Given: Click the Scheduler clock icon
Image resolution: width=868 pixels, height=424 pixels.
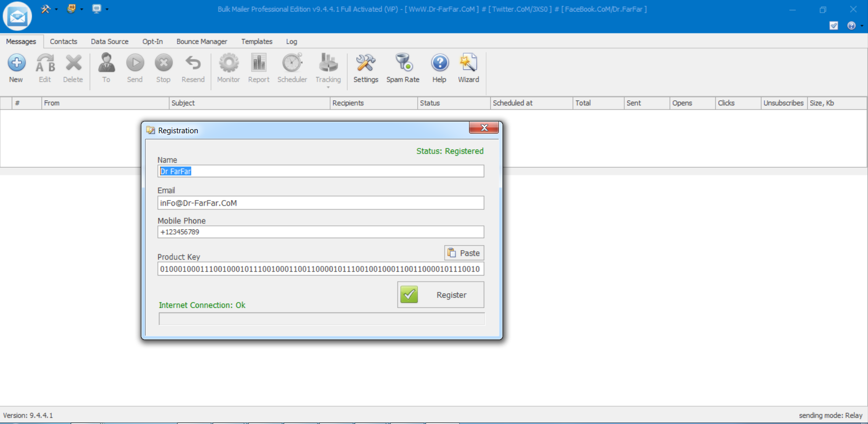Looking at the screenshot, I should pos(292,63).
